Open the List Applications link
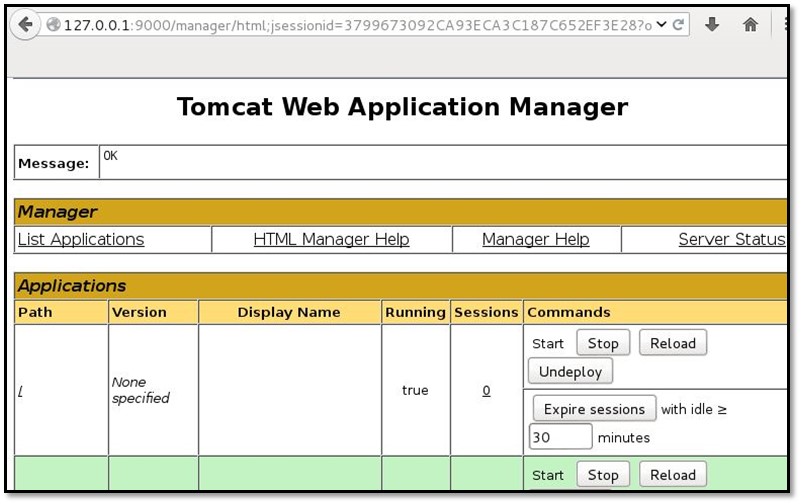The height and width of the screenshot is (504, 801). 81,240
